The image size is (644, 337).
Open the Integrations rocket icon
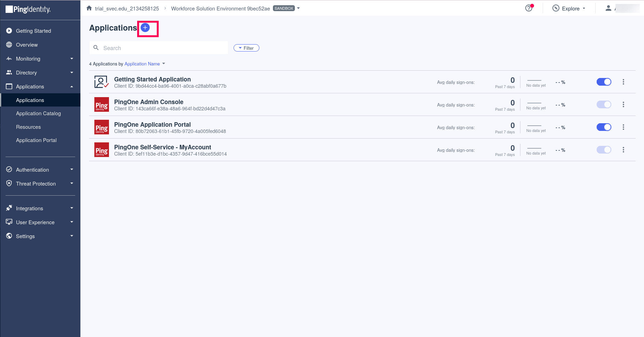tap(9, 208)
